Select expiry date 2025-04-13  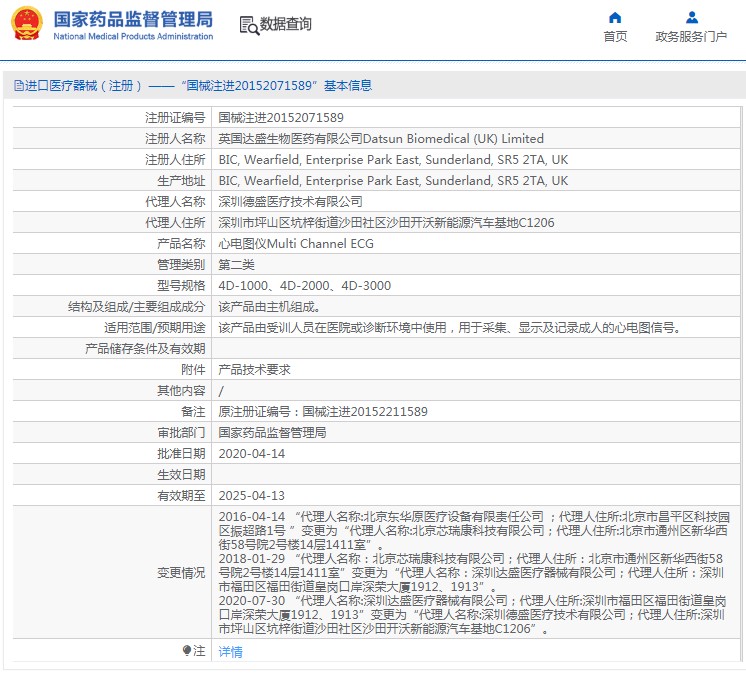coord(252,496)
